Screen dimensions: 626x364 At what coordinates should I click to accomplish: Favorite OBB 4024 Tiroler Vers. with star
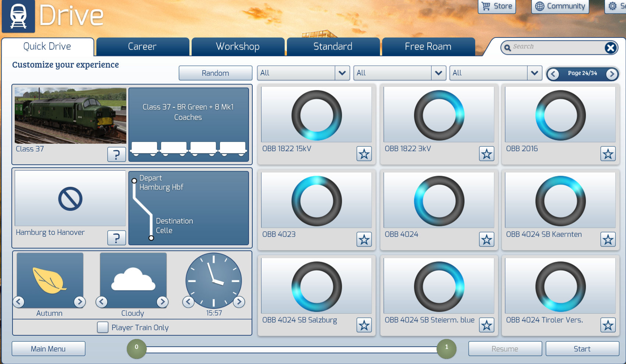tap(608, 325)
